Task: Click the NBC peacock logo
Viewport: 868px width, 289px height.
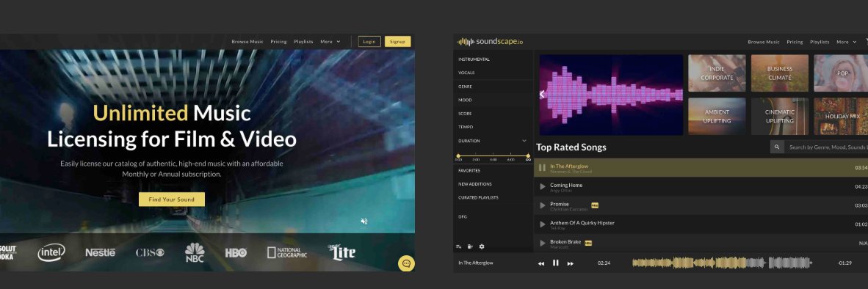Action: coord(195,252)
